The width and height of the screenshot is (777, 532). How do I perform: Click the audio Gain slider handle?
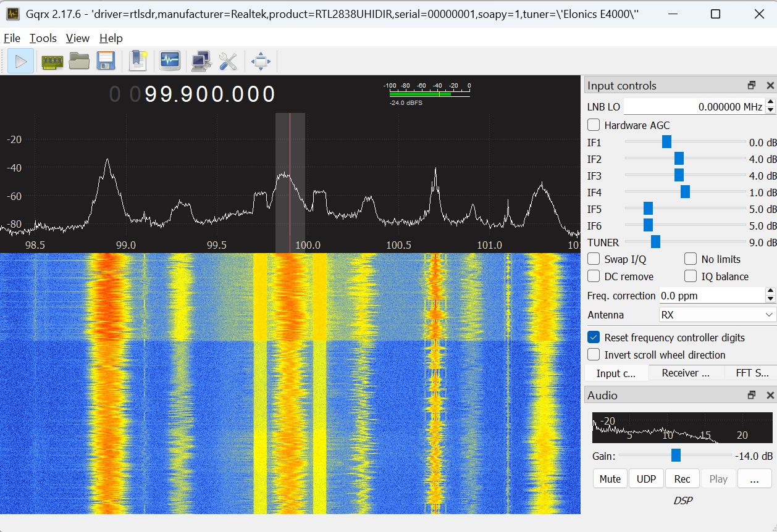click(676, 456)
